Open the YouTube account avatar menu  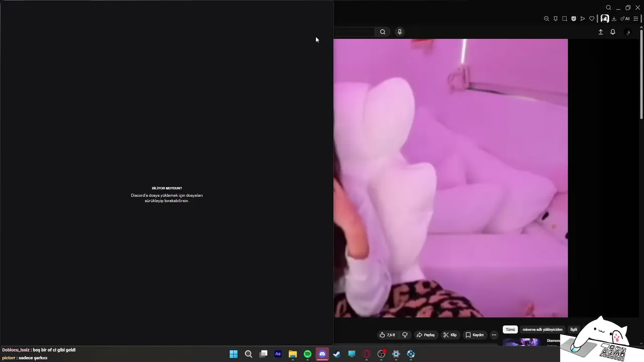[x=627, y=32]
